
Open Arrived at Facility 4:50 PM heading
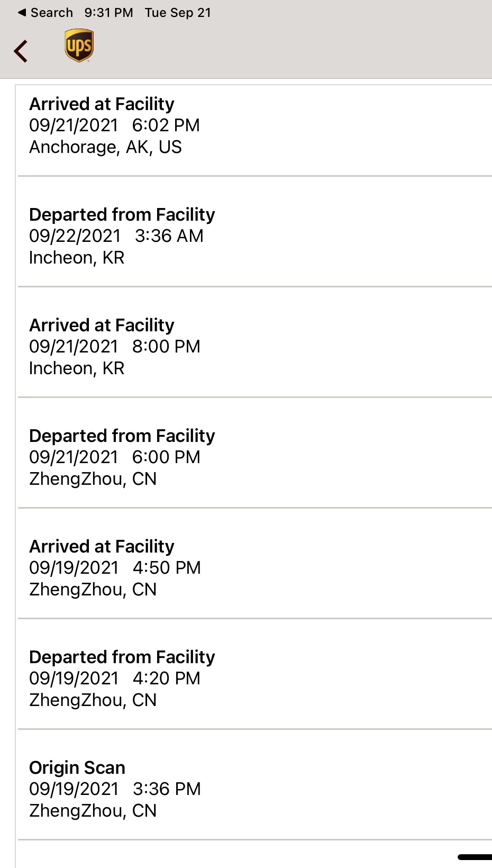click(x=102, y=546)
